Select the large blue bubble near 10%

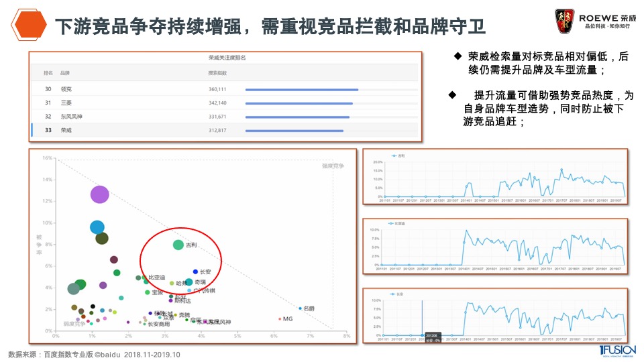pos(97,227)
